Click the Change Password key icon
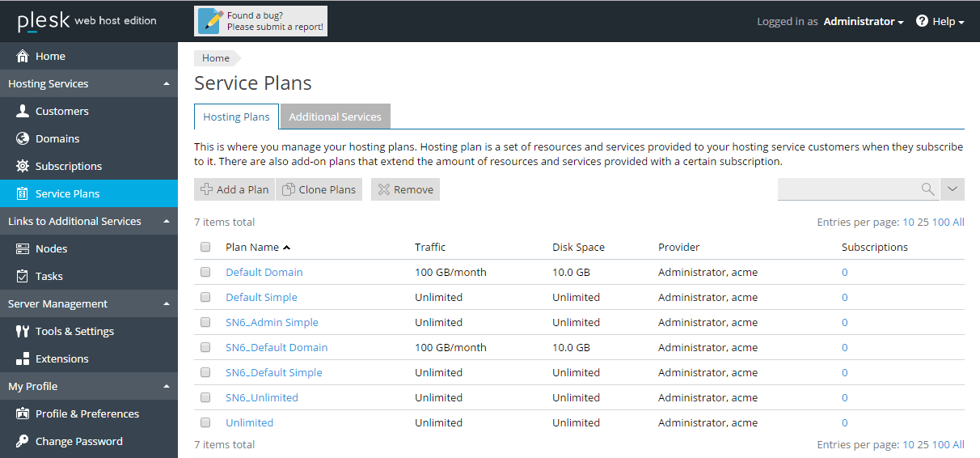The width and height of the screenshot is (980, 458). (x=23, y=441)
